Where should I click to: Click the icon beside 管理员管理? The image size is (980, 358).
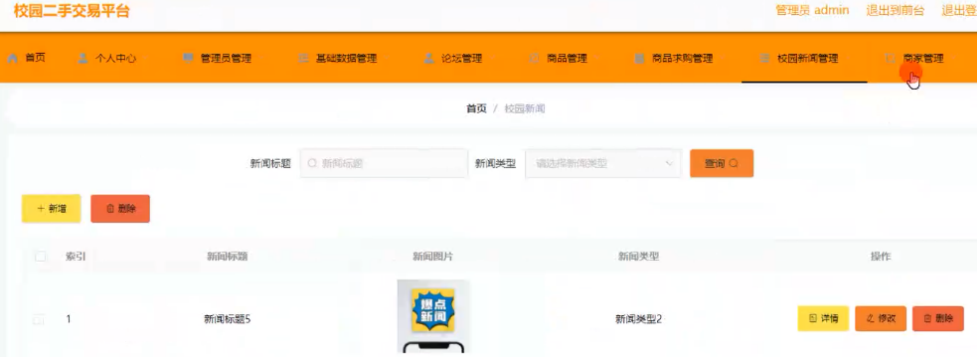[x=188, y=59]
